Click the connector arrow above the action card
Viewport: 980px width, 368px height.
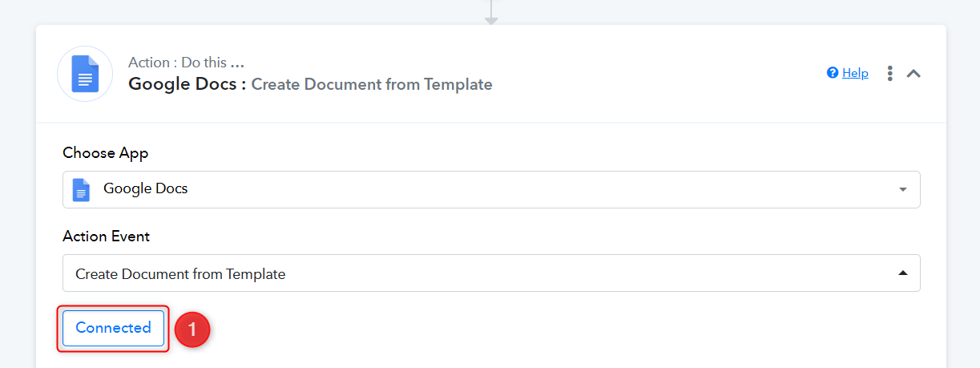tap(491, 12)
